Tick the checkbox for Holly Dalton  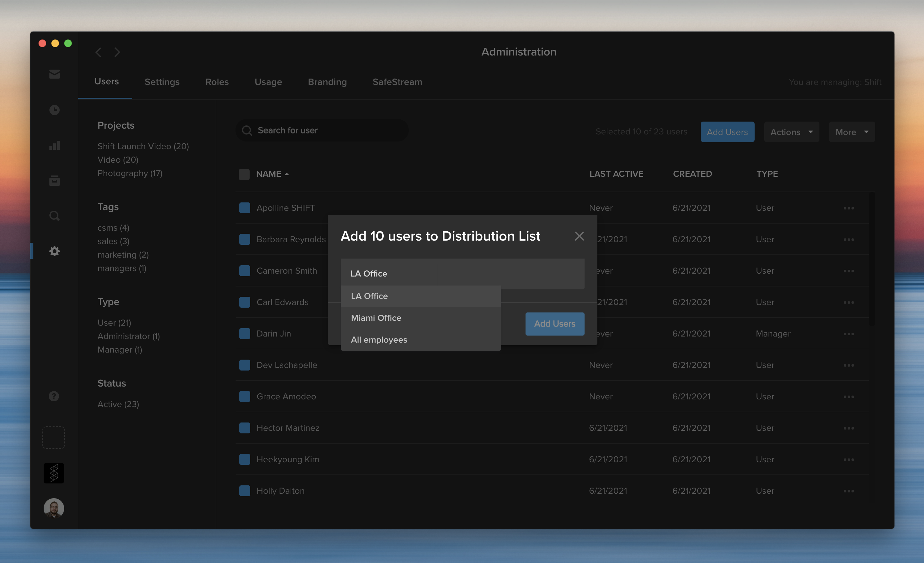[244, 490]
